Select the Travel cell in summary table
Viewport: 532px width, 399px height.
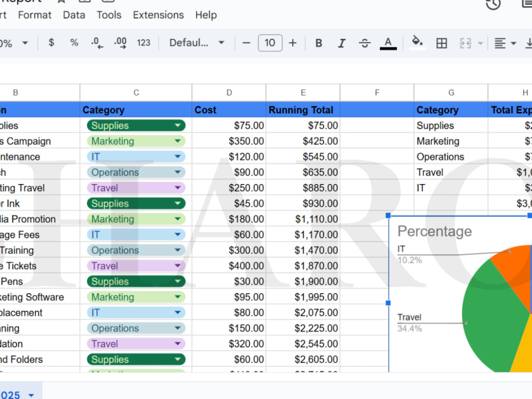[451, 172]
